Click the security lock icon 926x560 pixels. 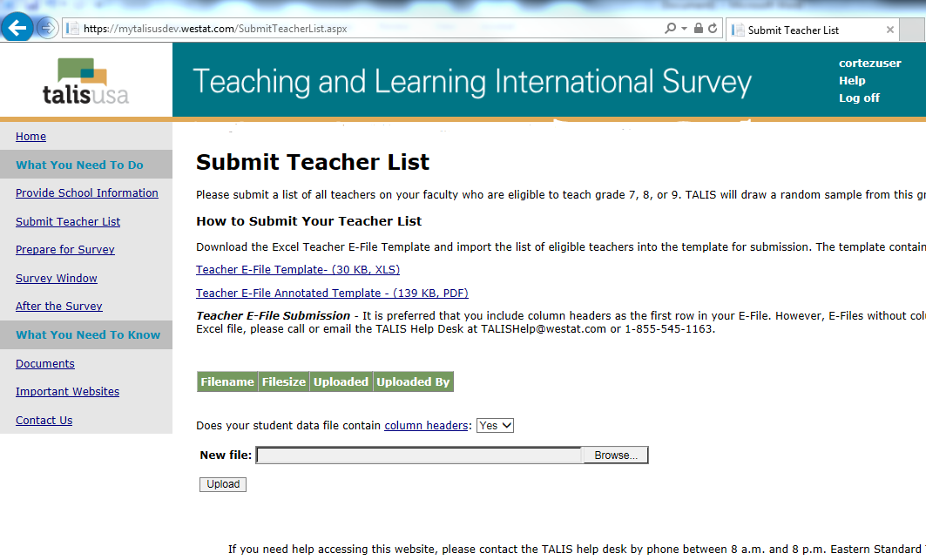[x=698, y=29]
